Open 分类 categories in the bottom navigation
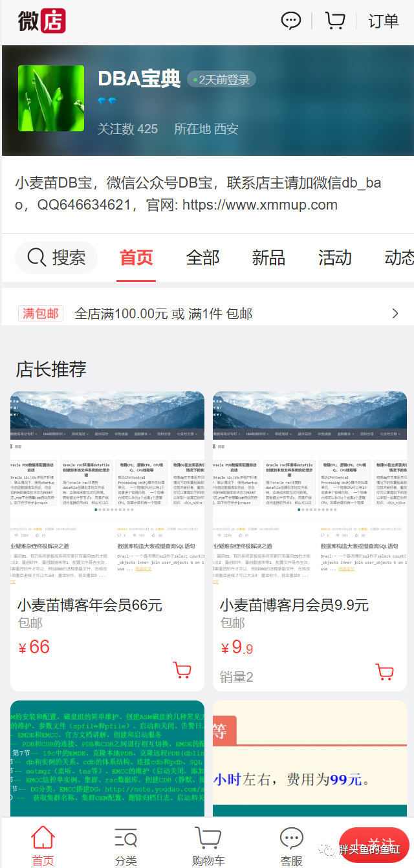This screenshot has width=414, height=868. pyautogui.click(x=125, y=845)
